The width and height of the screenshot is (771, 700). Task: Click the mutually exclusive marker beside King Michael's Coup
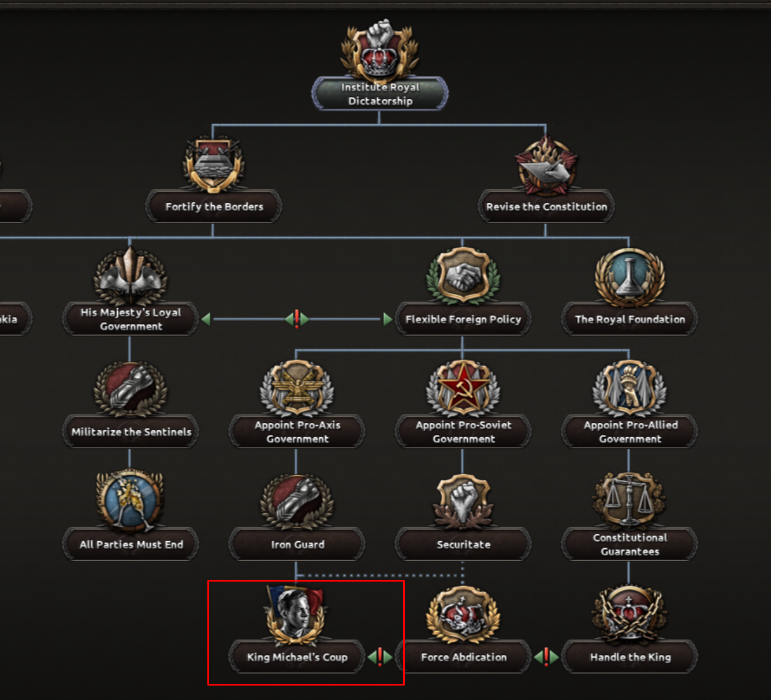point(380,657)
